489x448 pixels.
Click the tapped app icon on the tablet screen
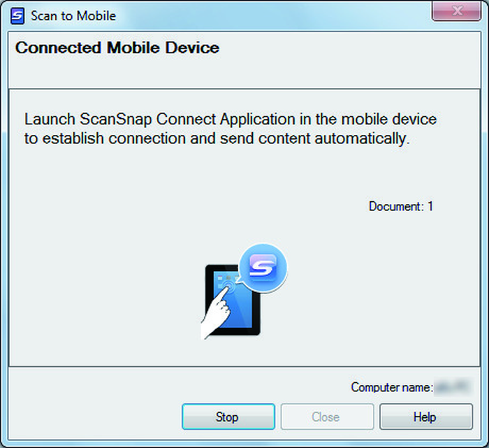pyautogui.click(x=228, y=284)
